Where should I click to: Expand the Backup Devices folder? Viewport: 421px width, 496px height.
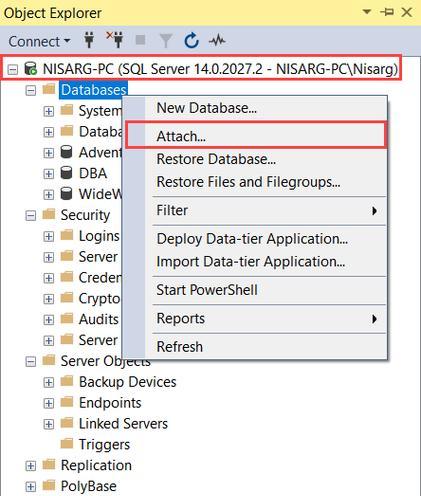click(x=49, y=382)
